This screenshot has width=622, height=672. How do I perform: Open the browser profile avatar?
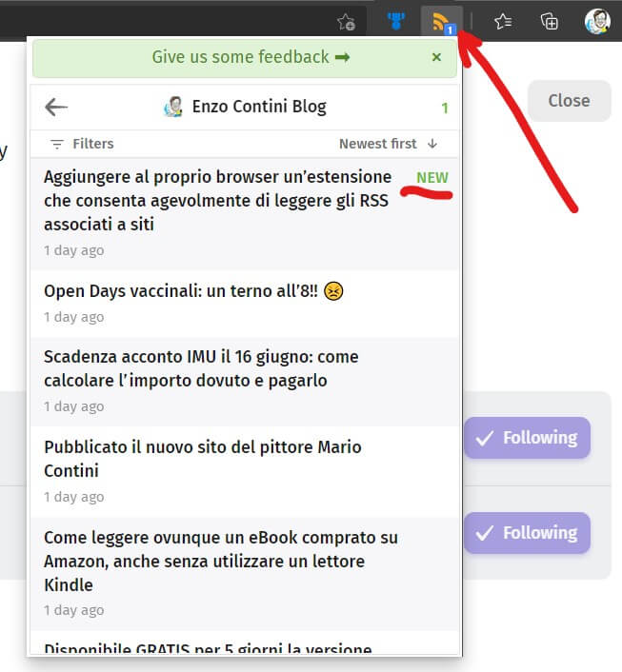tap(596, 21)
